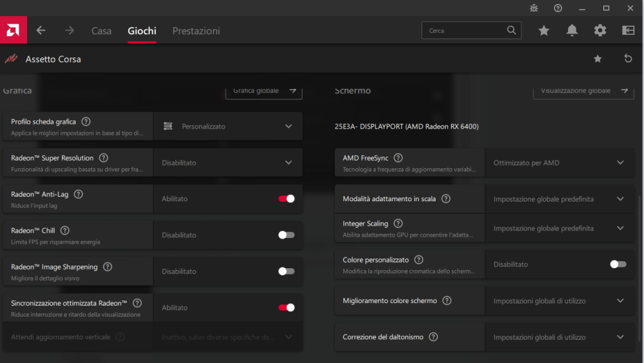Open Grafica globale button
The width and height of the screenshot is (644, 363).
(263, 92)
